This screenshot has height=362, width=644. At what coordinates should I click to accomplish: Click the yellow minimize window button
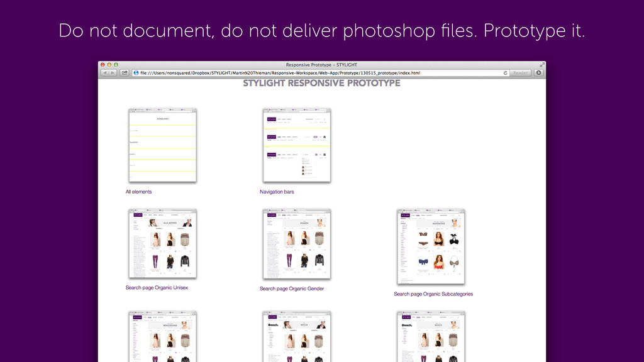tap(109, 65)
